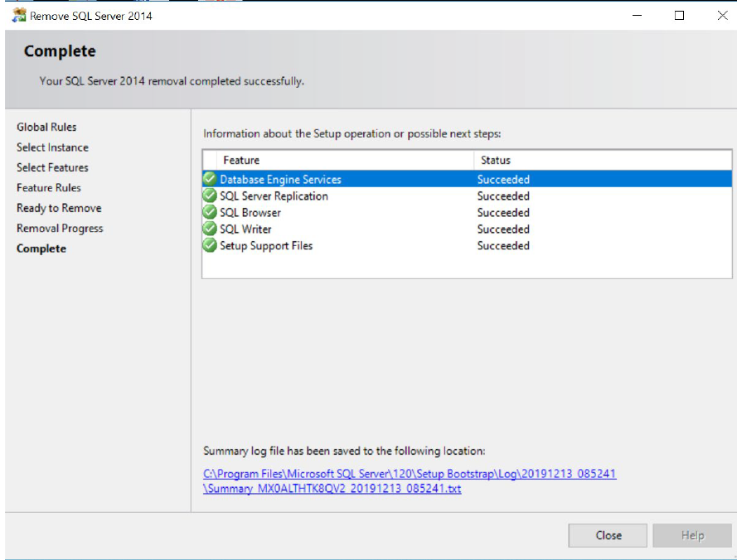Screen dimensions: 737x560
Task: Select the SQL Browser row
Action: [x=468, y=212]
